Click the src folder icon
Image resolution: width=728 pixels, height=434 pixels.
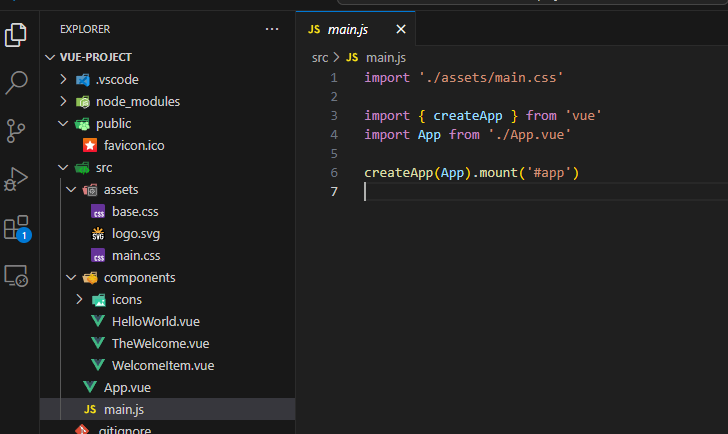pyautogui.click(x=82, y=168)
